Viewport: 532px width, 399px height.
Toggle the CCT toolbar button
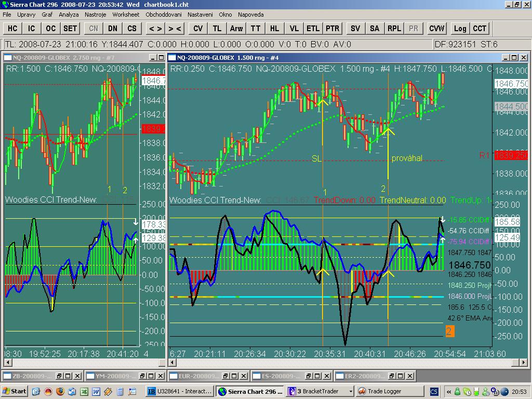coord(480,29)
